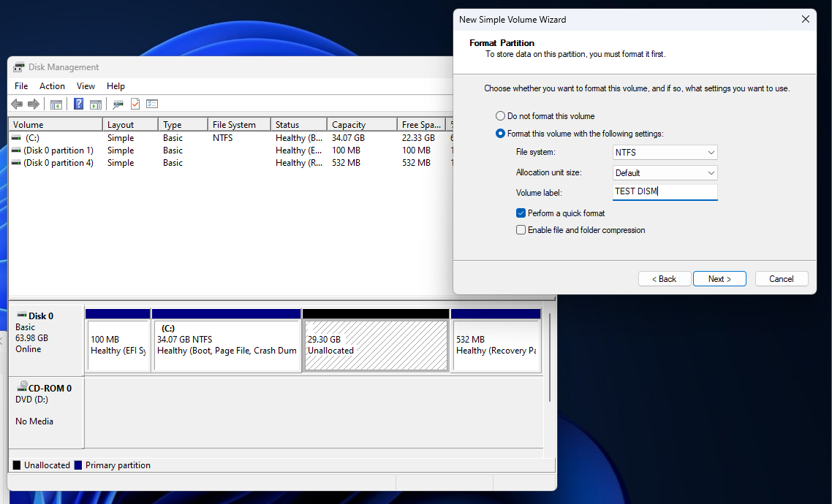Cancel the New Simple Volume Wizard
832x504 pixels.
pyautogui.click(x=781, y=279)
